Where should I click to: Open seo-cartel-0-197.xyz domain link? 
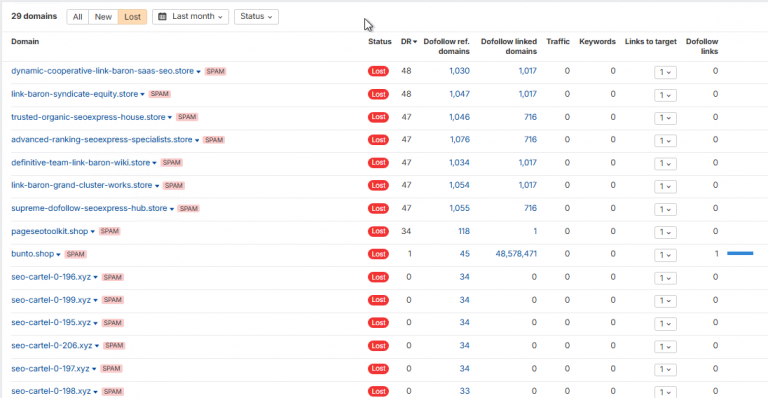pyautogui.click(x=50, y=369)
